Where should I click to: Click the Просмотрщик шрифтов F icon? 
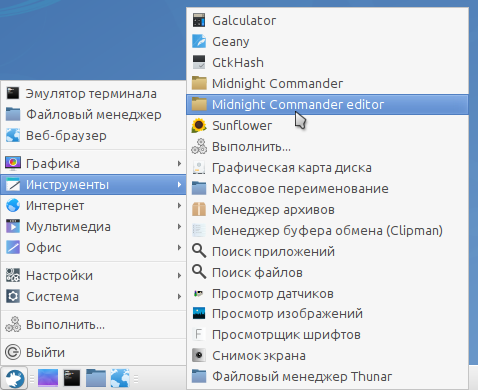(x=199, y=334)
